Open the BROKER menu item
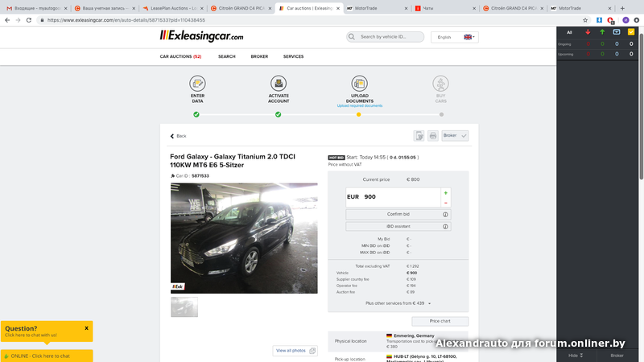 [x=259, y=56]
